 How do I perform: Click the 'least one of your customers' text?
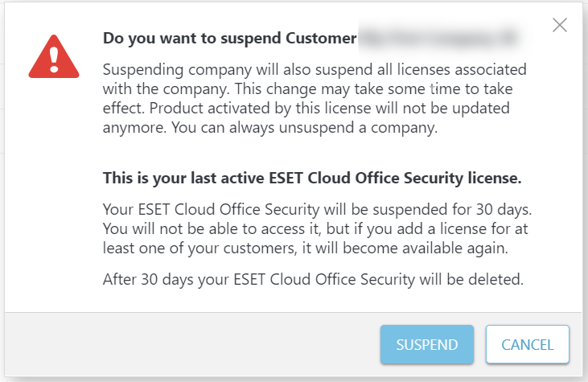coord(199,249)
